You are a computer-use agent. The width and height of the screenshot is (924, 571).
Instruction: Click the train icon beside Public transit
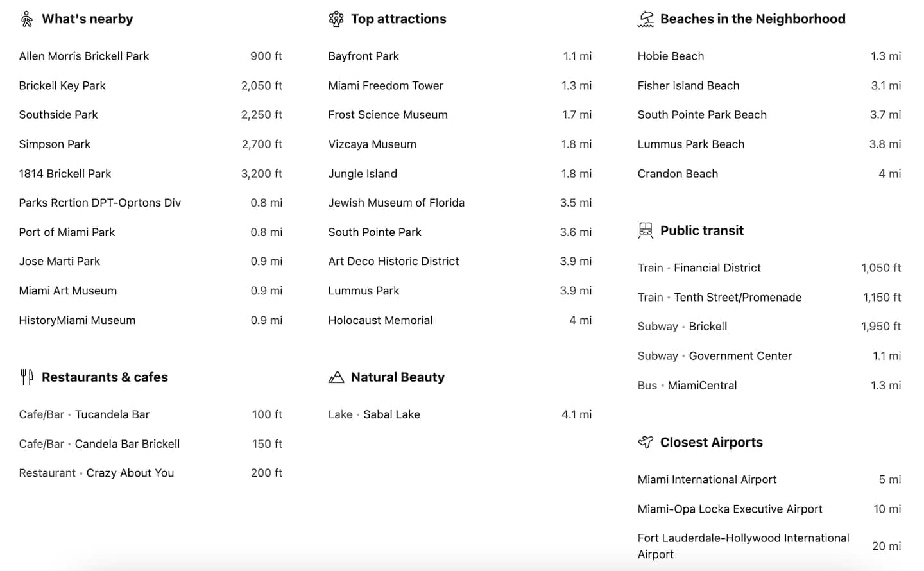(646, 230)
